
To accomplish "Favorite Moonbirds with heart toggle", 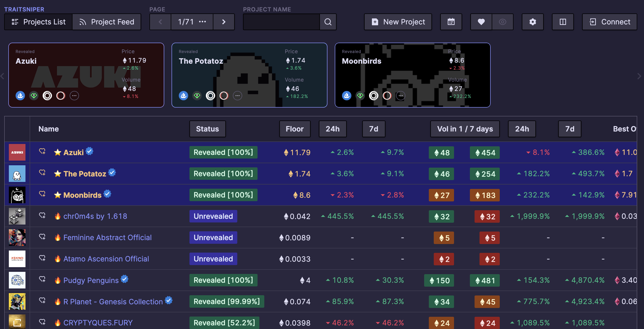I will pos(42,194).
